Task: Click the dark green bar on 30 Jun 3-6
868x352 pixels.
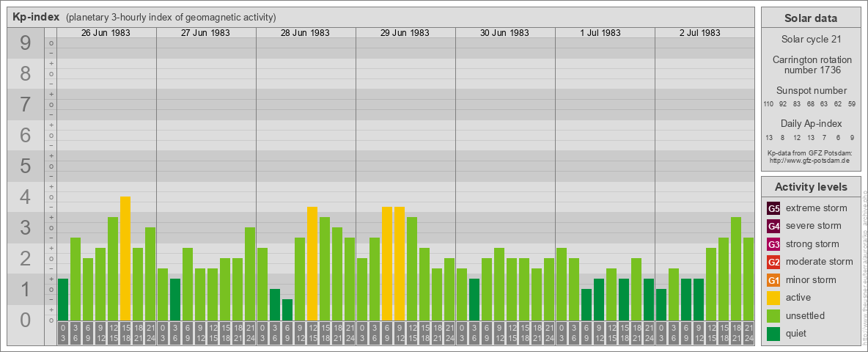Action: coord(474,299)
